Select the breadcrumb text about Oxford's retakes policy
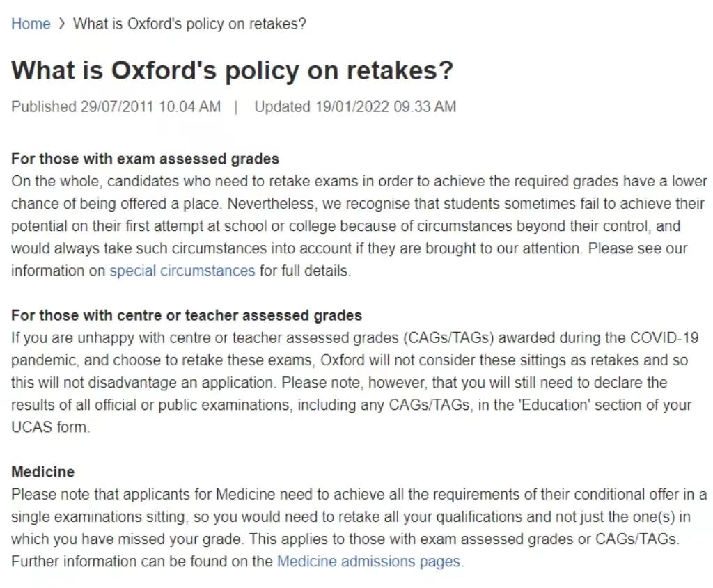This screenshot has width=713, height=588. (189, 24)
